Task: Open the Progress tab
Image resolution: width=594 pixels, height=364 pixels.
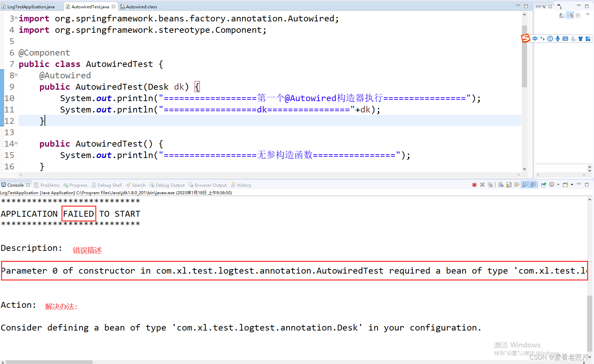Action: (x=75, y=185)
